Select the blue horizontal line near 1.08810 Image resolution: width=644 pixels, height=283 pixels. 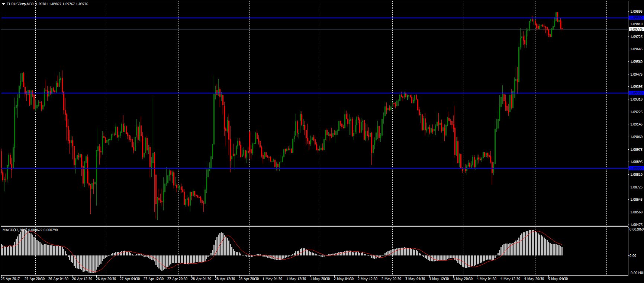(314, 168)
